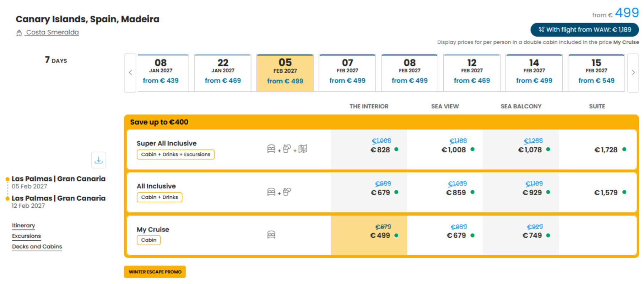Click cabin bed icon in All Inclusive row
The width and height of the screenshot is (644, 284).
pos(271,192)
